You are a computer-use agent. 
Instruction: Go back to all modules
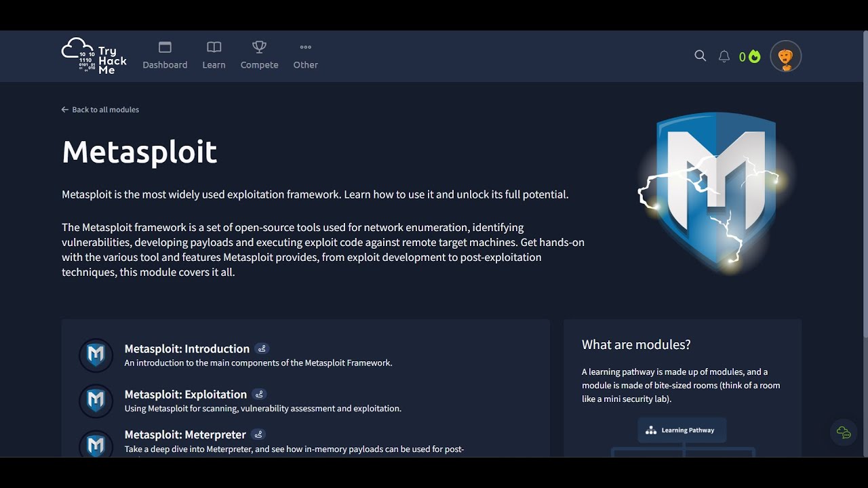[100, 110]
